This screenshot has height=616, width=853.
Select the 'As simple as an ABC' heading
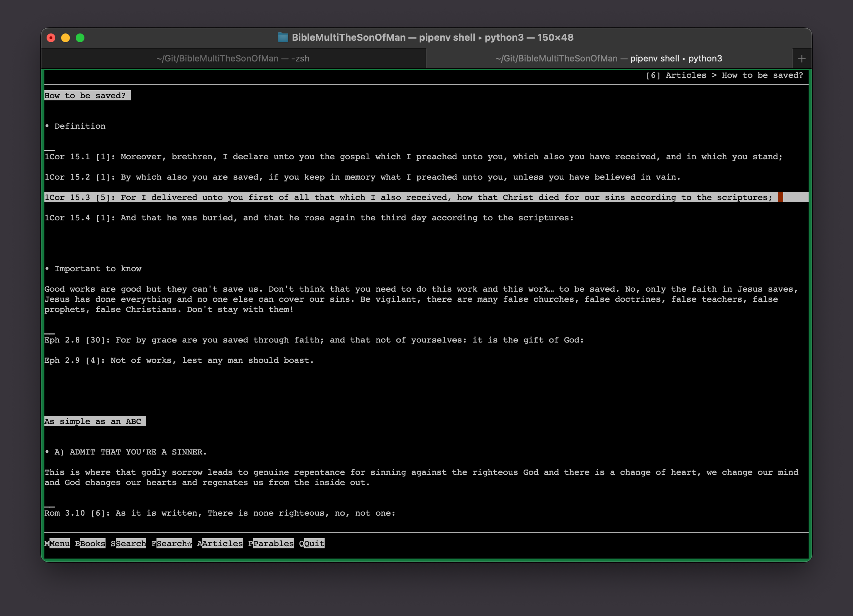click(95, 421)
